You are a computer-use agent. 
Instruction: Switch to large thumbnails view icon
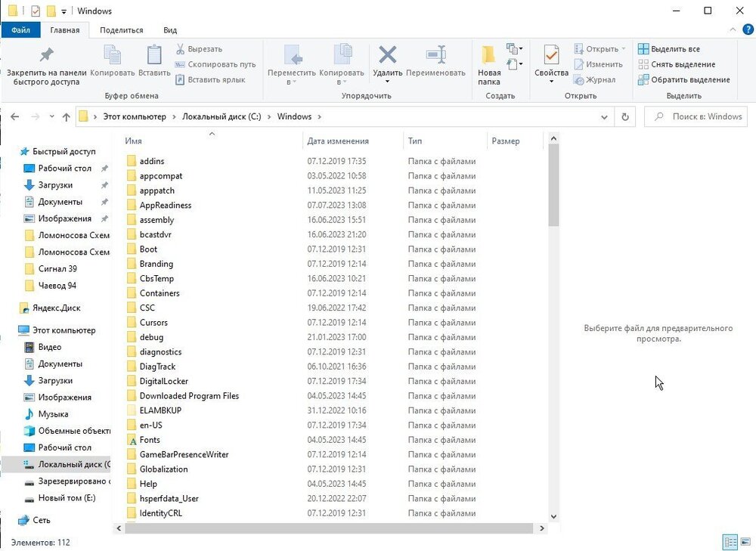tap(745, 542)
